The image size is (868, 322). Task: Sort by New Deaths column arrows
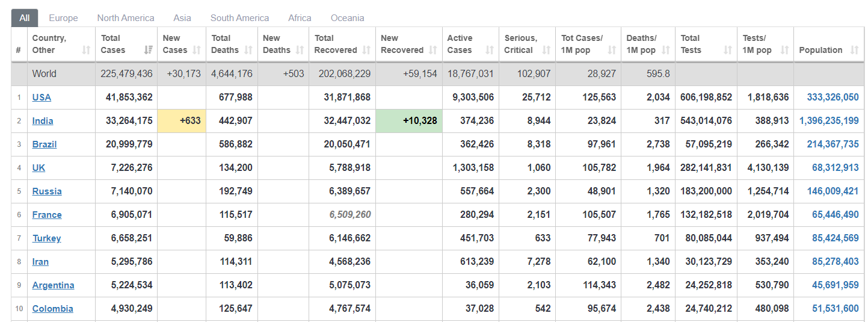click(x=300, y=51)
